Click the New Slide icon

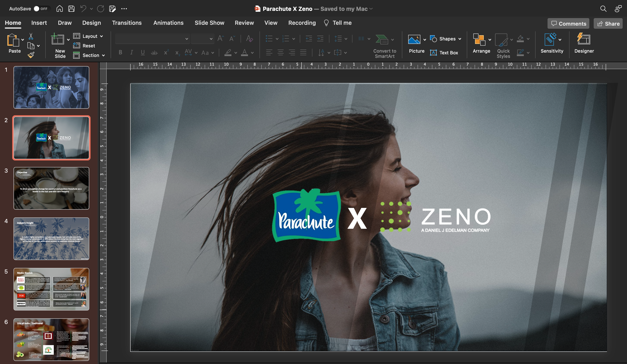click(x=57, y=39)
